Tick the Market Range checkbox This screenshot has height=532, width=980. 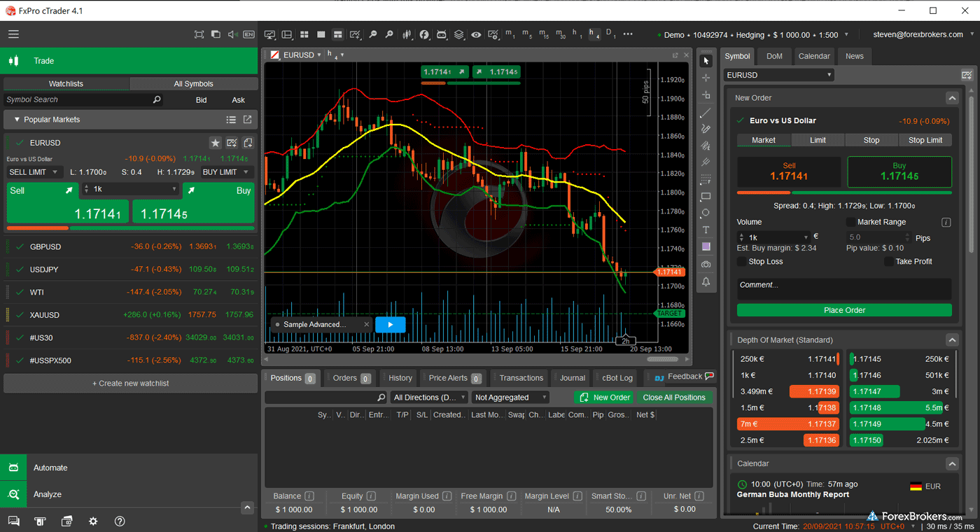[850, 222]
